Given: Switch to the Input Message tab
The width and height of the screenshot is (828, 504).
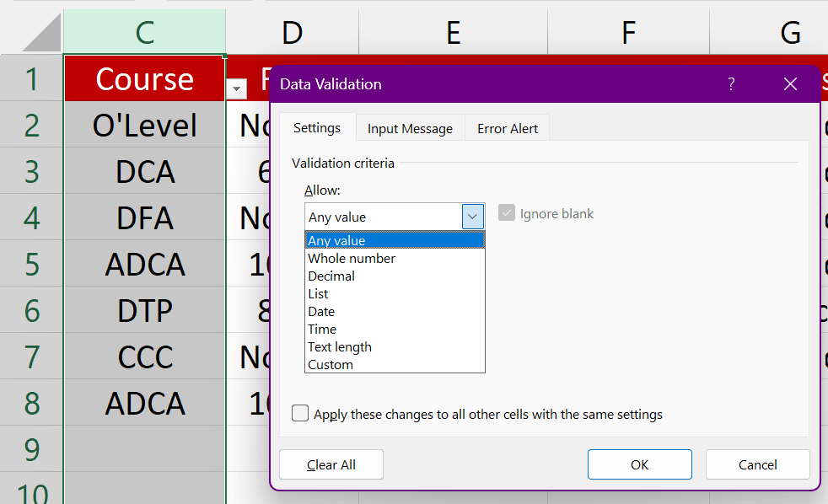Looking at the screenshot, I should 410,129.
